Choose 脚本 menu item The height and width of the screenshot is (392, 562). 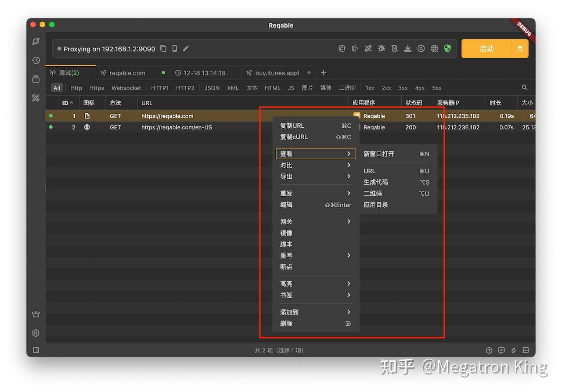tap(316, 244)
